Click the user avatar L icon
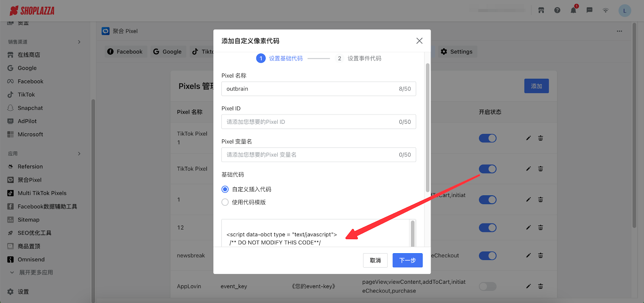The width and height of the screenshot is (644, 303). click(x=624, y=11)
